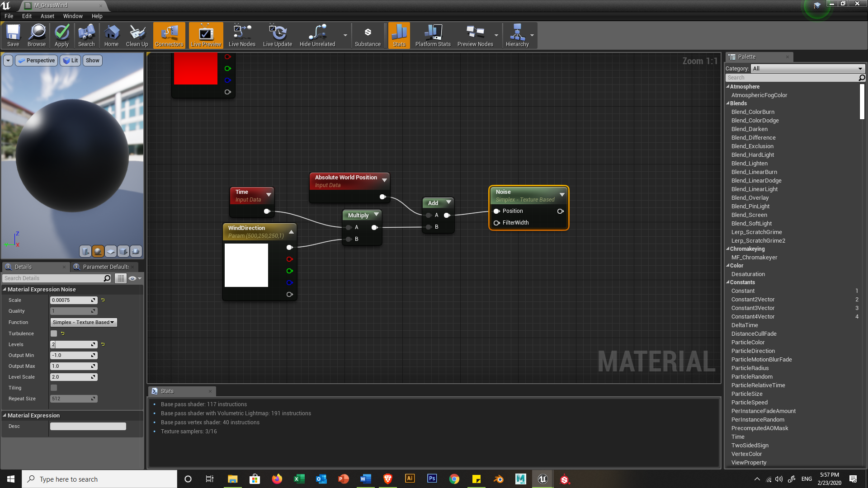868x488 pixels.
Task: Collapse the Blends palette category
Action: click(728, 103)
